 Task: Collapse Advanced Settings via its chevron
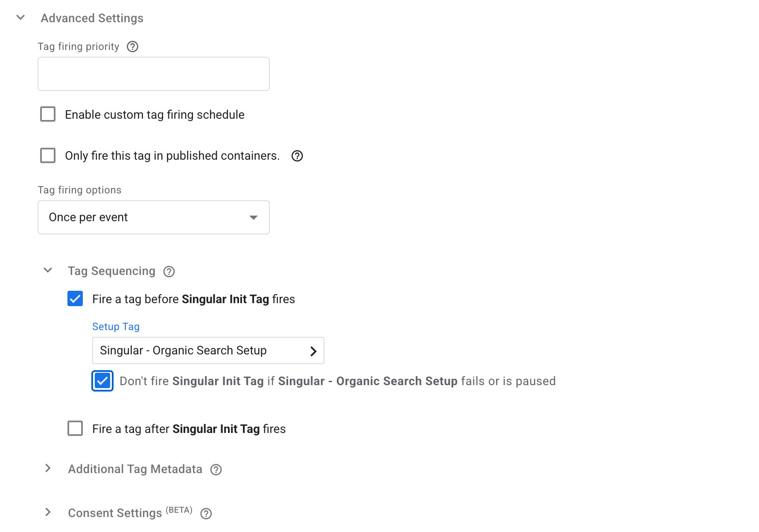[20, 18]
